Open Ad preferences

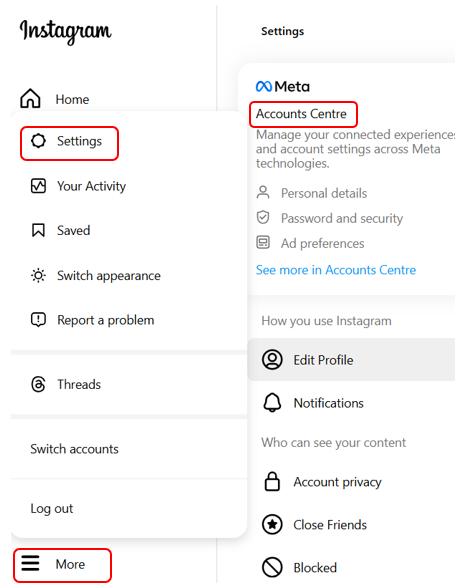(x=322, y=243)
